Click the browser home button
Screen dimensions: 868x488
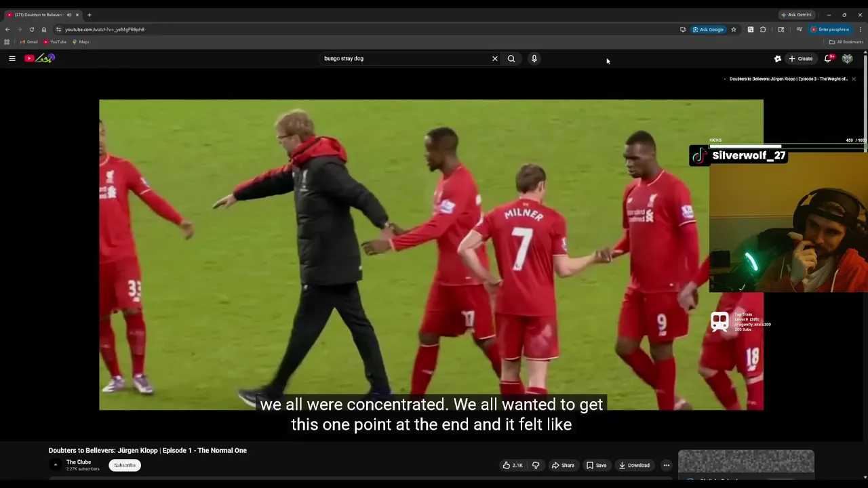tap(43, 29)
